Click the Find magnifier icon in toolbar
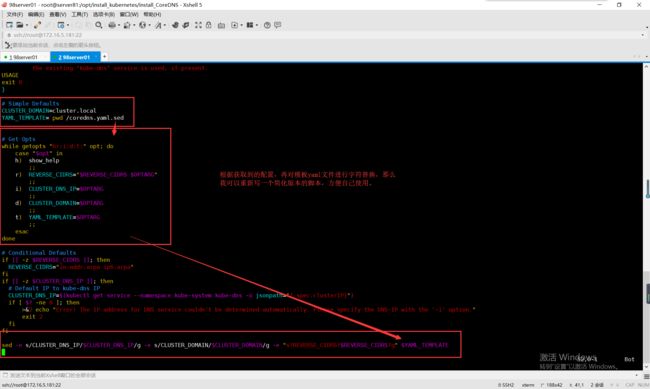Viewport: 650px width, 389px height. click(99, 25)
